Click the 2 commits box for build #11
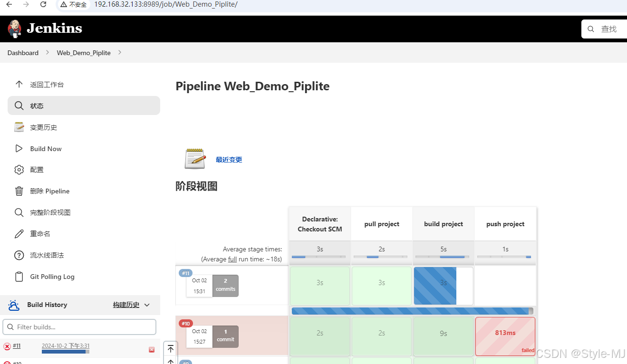This screenshot has width=627, height=364. pos(225,286)
